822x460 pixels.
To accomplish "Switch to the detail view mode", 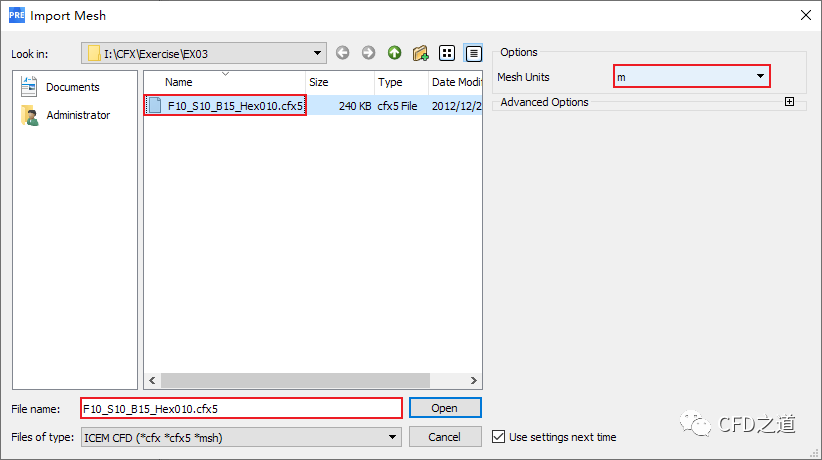I will coord(473,53).
